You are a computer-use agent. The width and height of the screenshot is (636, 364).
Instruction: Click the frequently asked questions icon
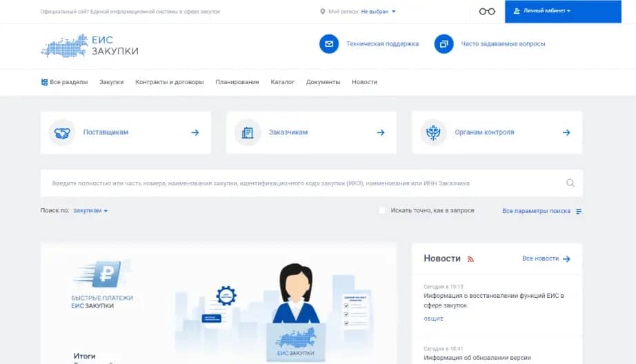pyautogui.click(x=444, y=43)
